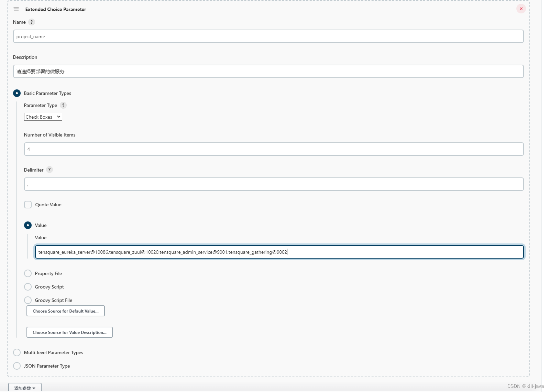Remove the Extended Choice Parameter with the red X

pyautogui.click(x=521, y=9)
